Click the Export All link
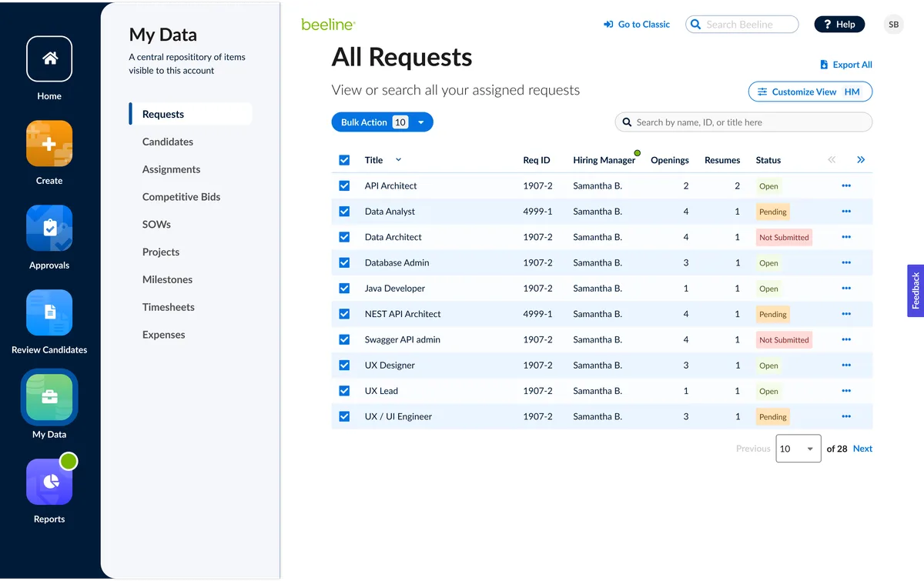924x581 pixels. pos(846,65)
